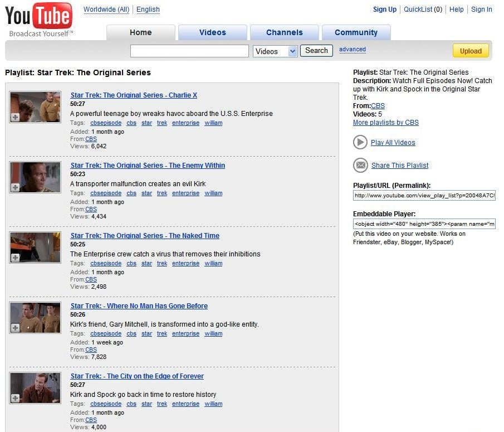
Task: Open the advanced search link
Action: 353,49
